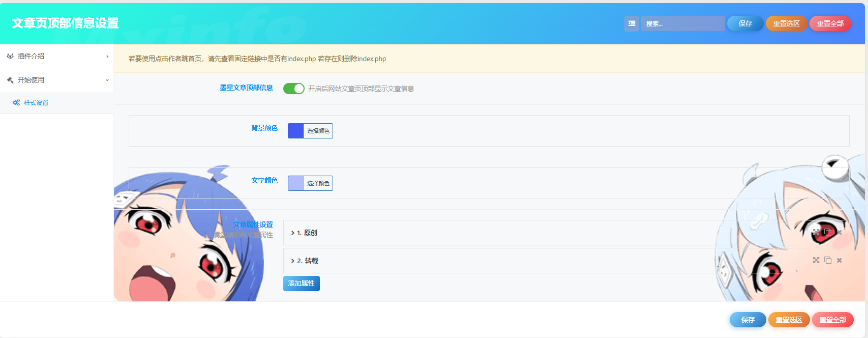This screenshot has height=338, width=868.
Task: Click the 开启后网站文章页顶部显示文章信息 description
Action: [x=361, y=89]
